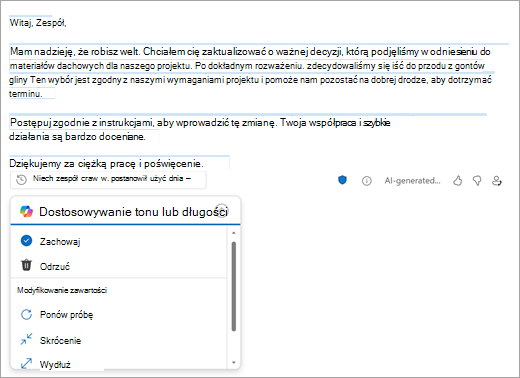The height and width of the screenshot is (378, 520).
Task: Click the Skrócenie shrink arrows icon
Action: tap(26, 339)
